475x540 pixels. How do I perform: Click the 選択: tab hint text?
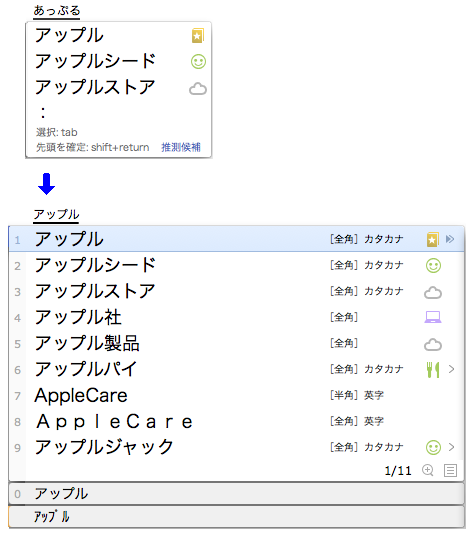(x=57, y=132)
